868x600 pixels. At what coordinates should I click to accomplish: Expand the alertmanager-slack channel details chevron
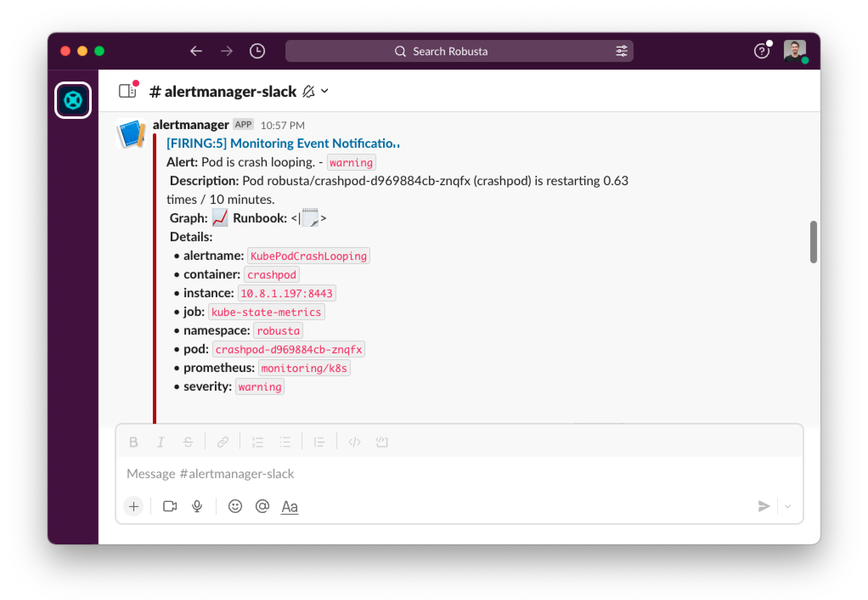(325, 91)
